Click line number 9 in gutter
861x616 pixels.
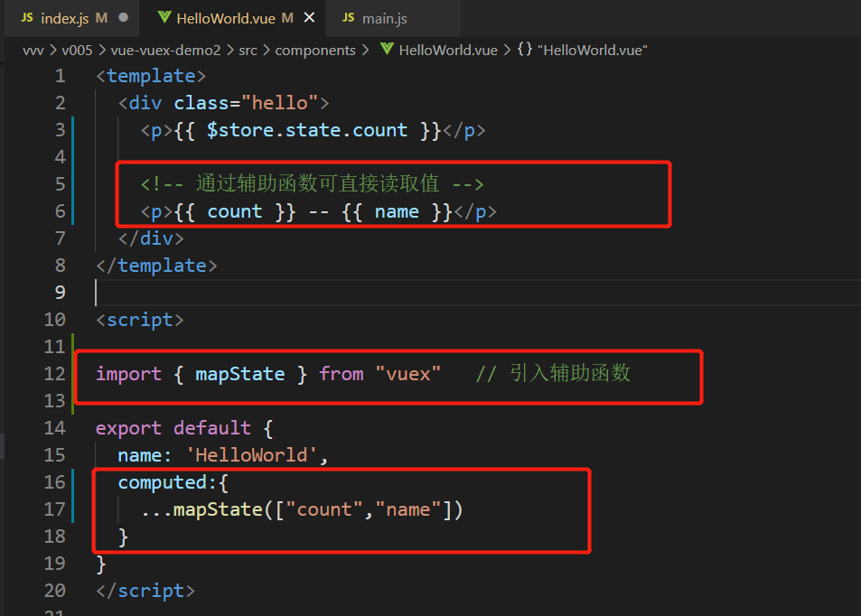click(60, 292)
